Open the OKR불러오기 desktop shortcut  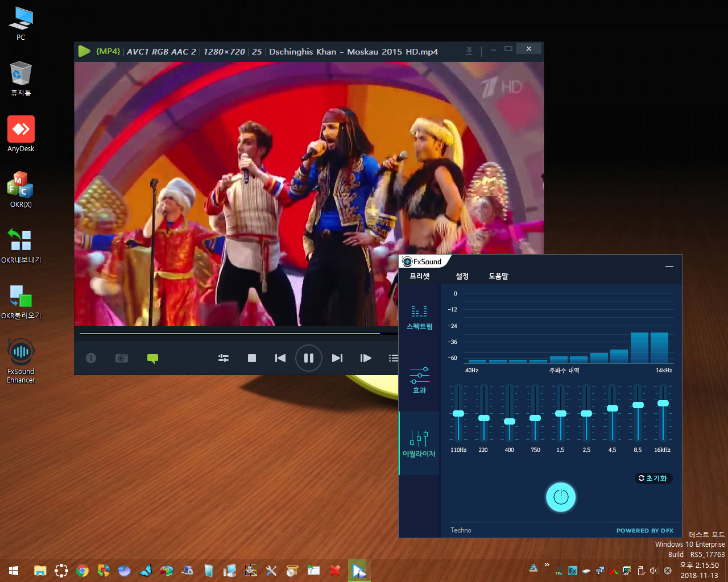coord(21,301)
